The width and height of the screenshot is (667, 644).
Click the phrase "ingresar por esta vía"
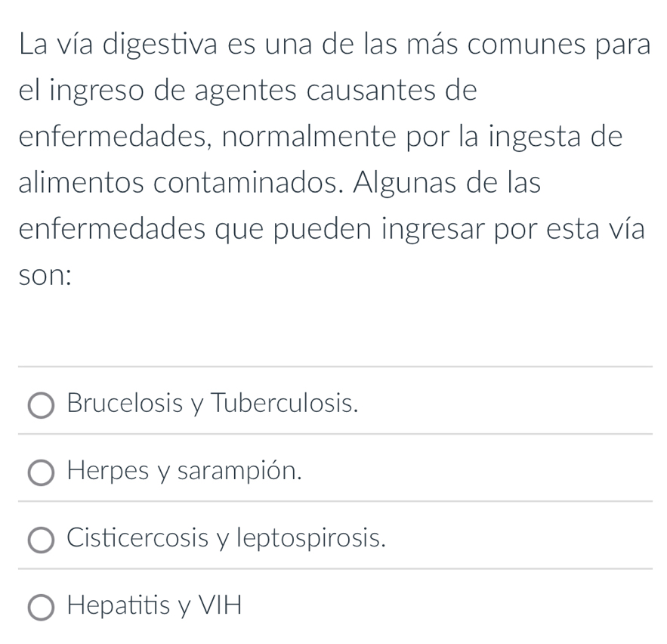530,231
